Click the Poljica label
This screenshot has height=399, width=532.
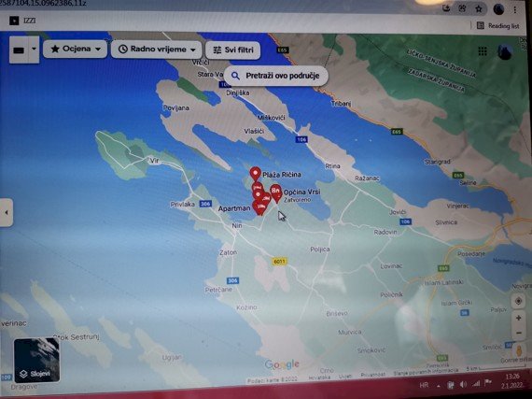click(320, 249)
